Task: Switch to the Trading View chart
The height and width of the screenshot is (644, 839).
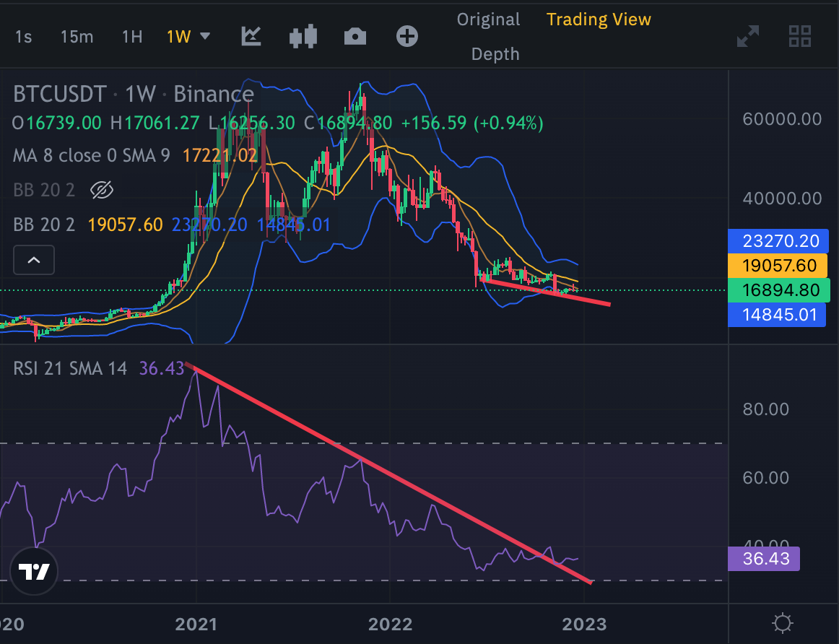Action: click(599, 19)
